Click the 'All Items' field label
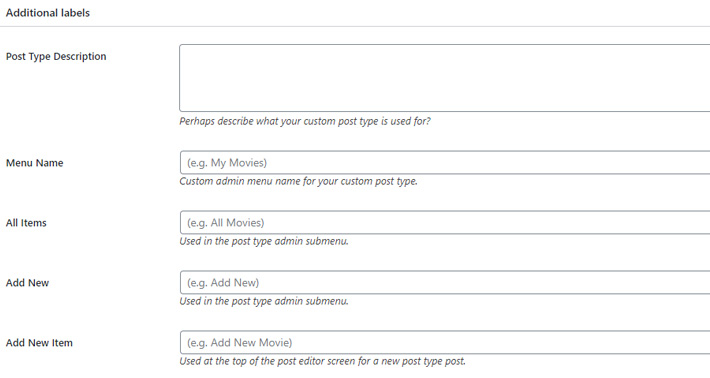This screenshot has height=378, width=710. coord(26,223)
